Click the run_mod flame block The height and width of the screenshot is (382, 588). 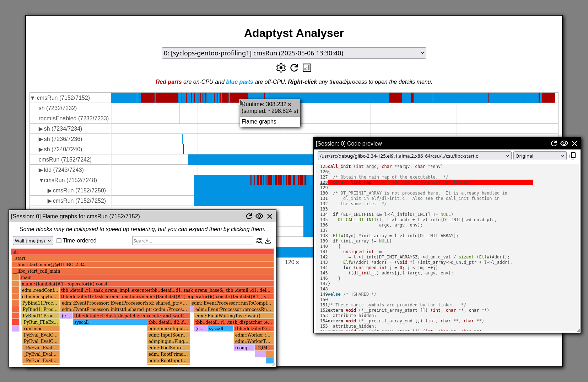pos(41,328)
